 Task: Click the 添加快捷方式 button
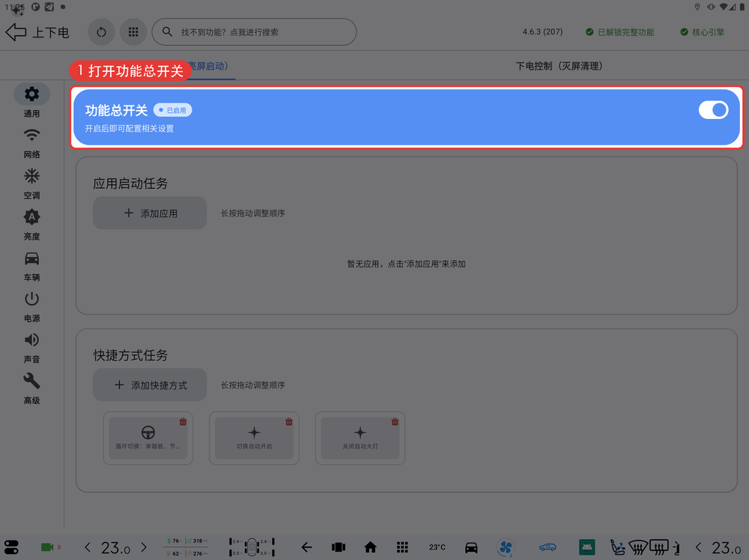coord(150,385)
